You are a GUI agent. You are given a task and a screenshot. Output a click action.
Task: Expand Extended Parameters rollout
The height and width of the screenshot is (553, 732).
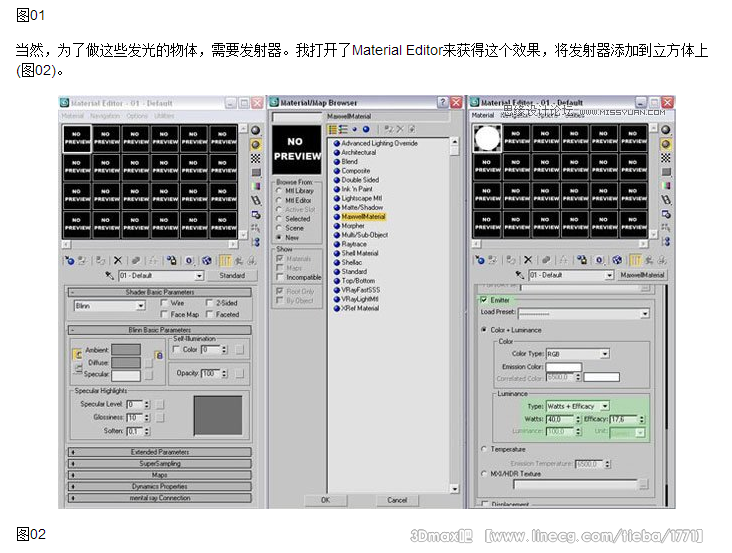[x=160, y=452]
